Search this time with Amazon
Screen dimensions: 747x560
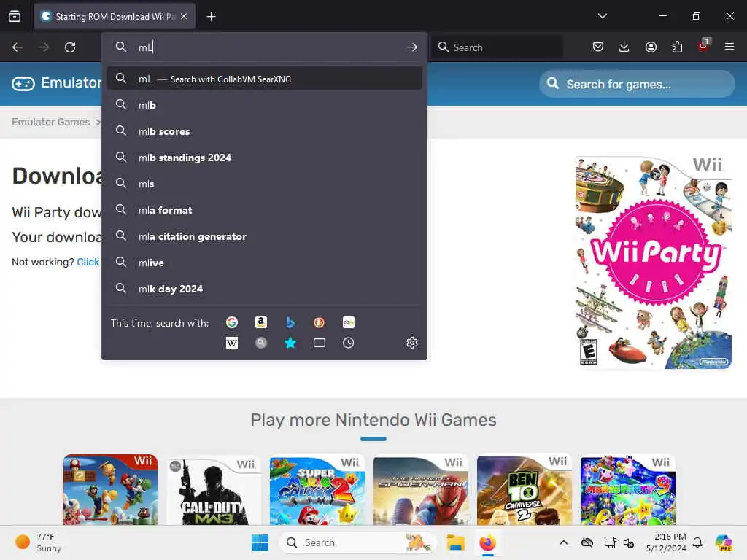pyautogui.click(x=260, y=322)
